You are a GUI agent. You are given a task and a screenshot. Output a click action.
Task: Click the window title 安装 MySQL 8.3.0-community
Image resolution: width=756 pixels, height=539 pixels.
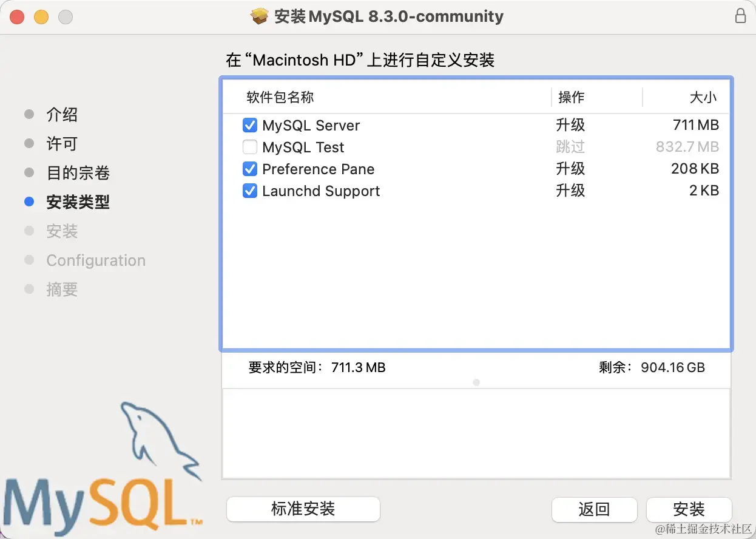[x=389, y=16]
